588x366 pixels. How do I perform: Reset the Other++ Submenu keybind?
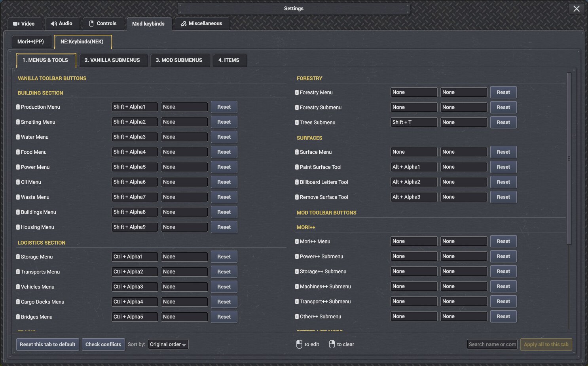pyautogui.click(x=503, y=317)
